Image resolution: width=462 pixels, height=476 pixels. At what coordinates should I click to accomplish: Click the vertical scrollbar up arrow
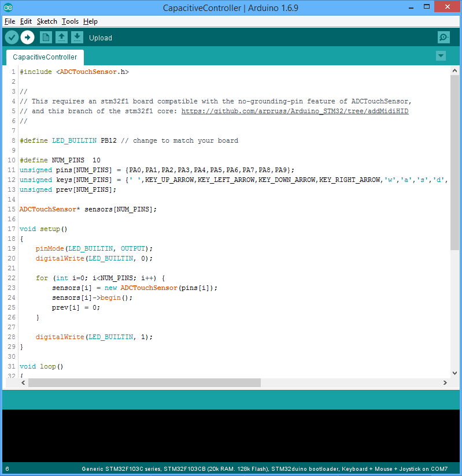[x=454, y=70]
